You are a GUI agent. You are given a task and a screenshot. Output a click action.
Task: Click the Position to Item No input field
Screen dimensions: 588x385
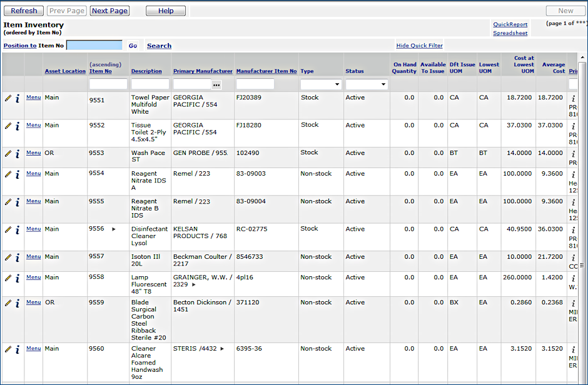[x=94, y=46]
